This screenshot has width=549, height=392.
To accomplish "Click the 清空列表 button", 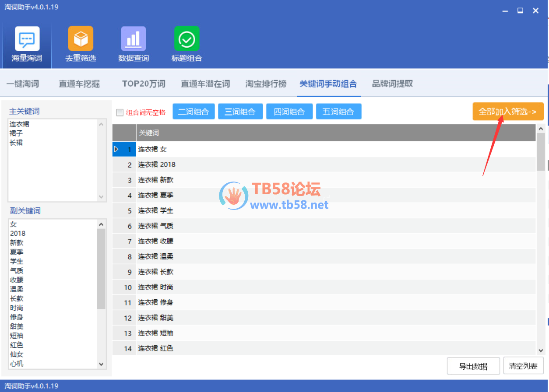I will (x=524, y=366).
